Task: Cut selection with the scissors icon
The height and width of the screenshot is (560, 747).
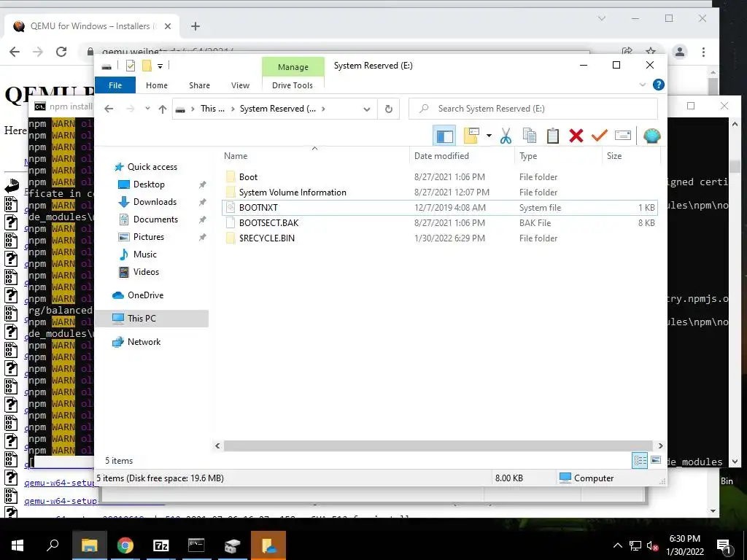Action: click(x=506, y=136)
